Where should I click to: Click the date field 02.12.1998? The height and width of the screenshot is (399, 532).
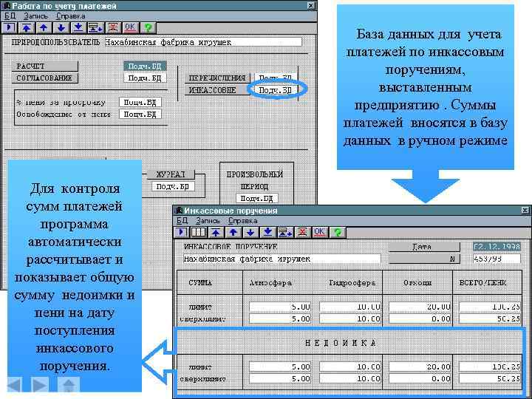click(497, 247)
